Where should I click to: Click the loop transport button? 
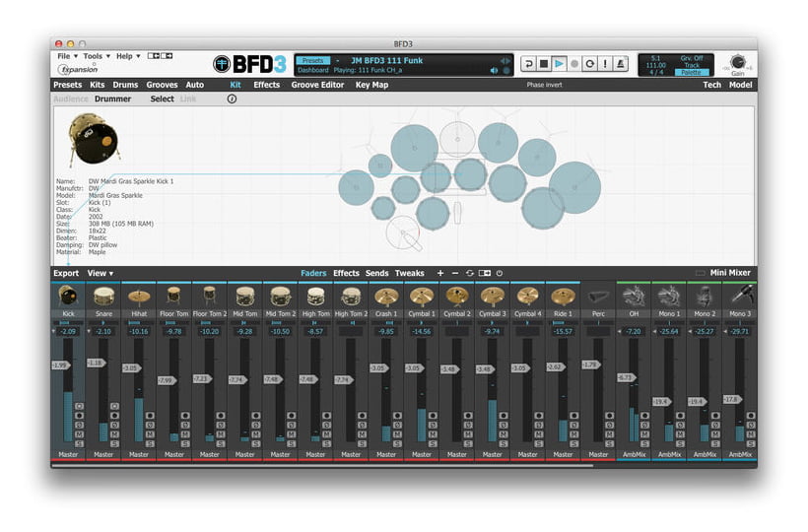(x=528, y=64)
